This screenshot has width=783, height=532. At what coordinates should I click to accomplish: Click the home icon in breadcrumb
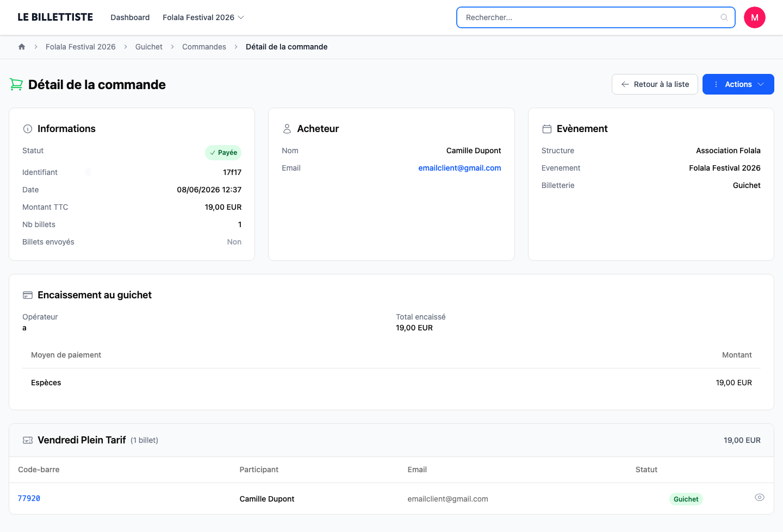tap(22, 47)
